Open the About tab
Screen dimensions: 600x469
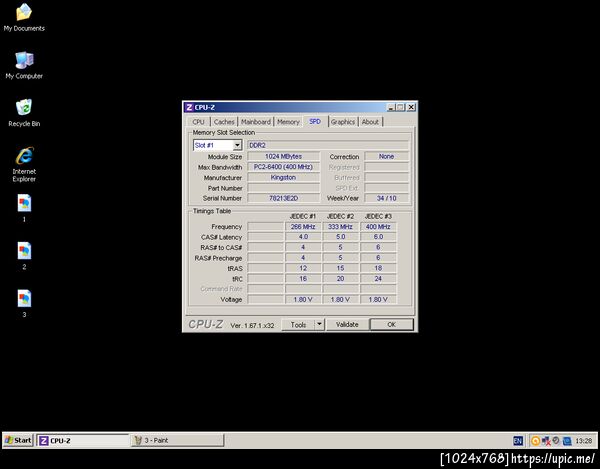370,122
